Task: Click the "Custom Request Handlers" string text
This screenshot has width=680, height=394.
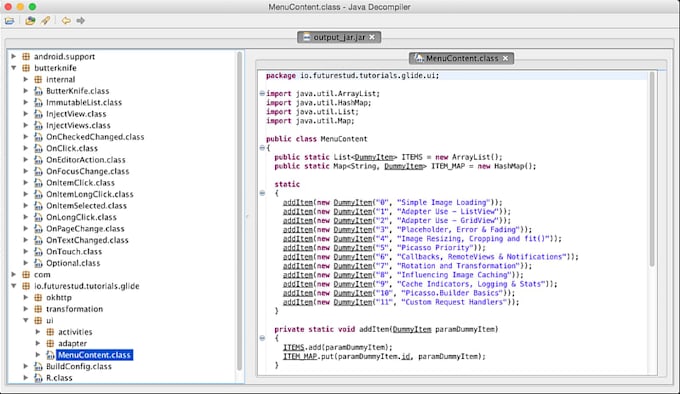Action: tap(455, 302)
